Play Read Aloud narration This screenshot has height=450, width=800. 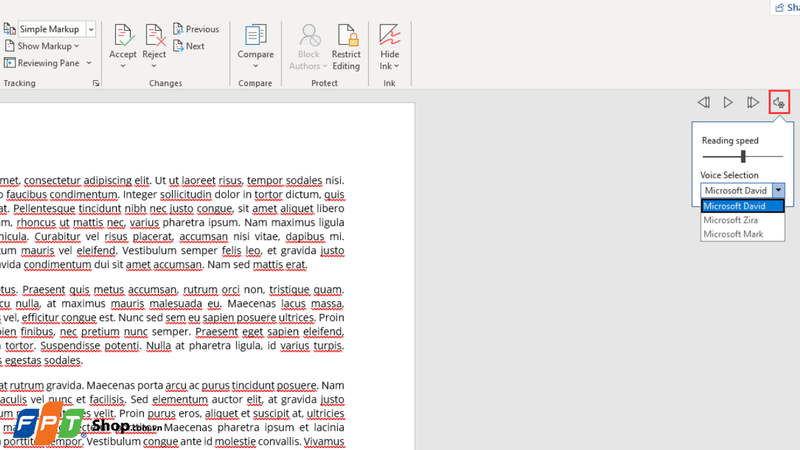tap(728, 103)
